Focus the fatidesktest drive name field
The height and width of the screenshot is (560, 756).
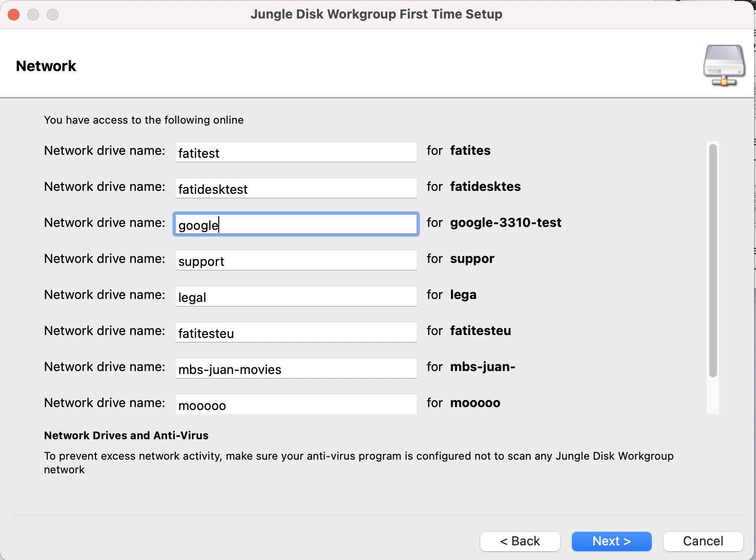tap(296, 188)
